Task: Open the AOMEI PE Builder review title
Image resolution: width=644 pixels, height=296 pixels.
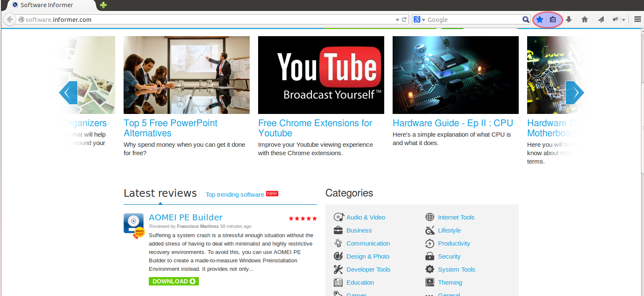Action: coord(186,217)
